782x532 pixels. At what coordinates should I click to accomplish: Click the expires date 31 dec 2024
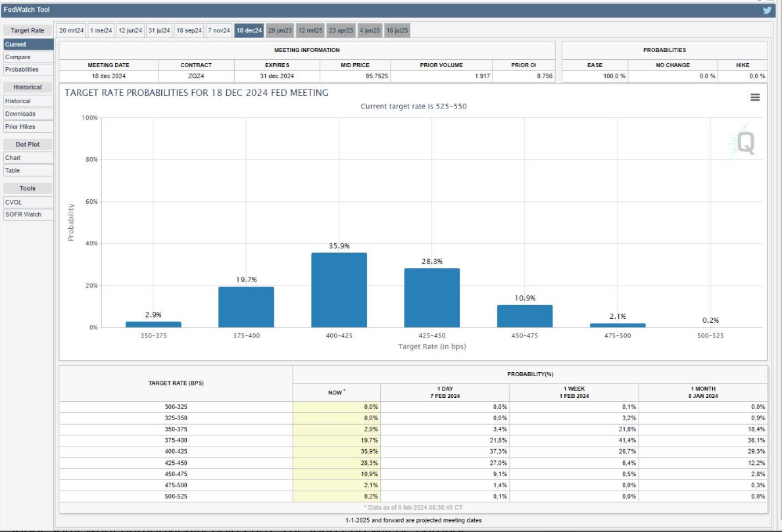(x=277, y=76)
